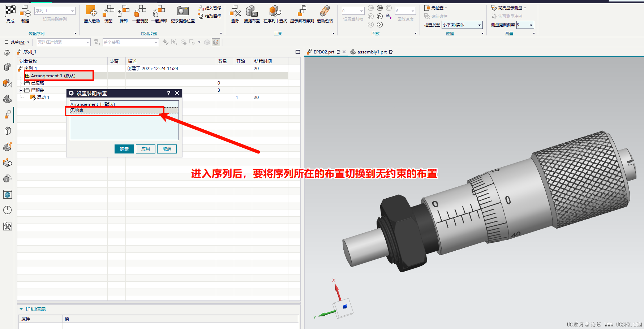Click the 一起拆卸 disassemble together icon
This screenshot has height=329, width=644.
pos(159,11)
